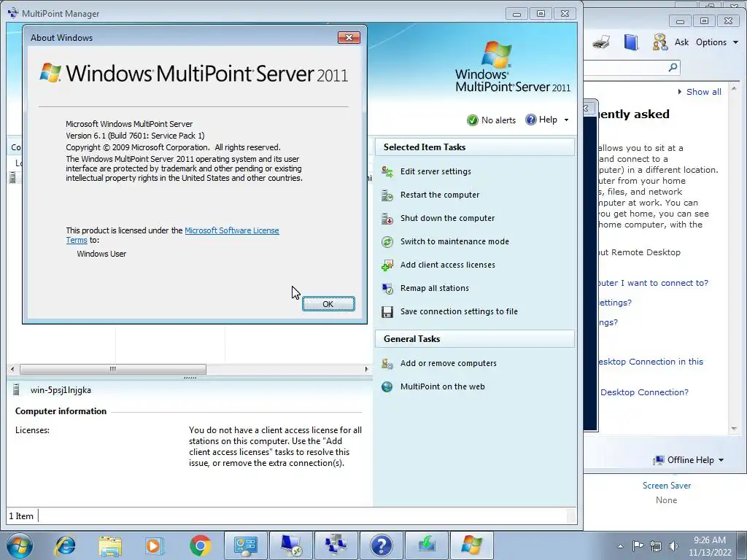Click Remap all stations task
The width and height of the screenshot is (747, 560).
[x=435, y=288]
